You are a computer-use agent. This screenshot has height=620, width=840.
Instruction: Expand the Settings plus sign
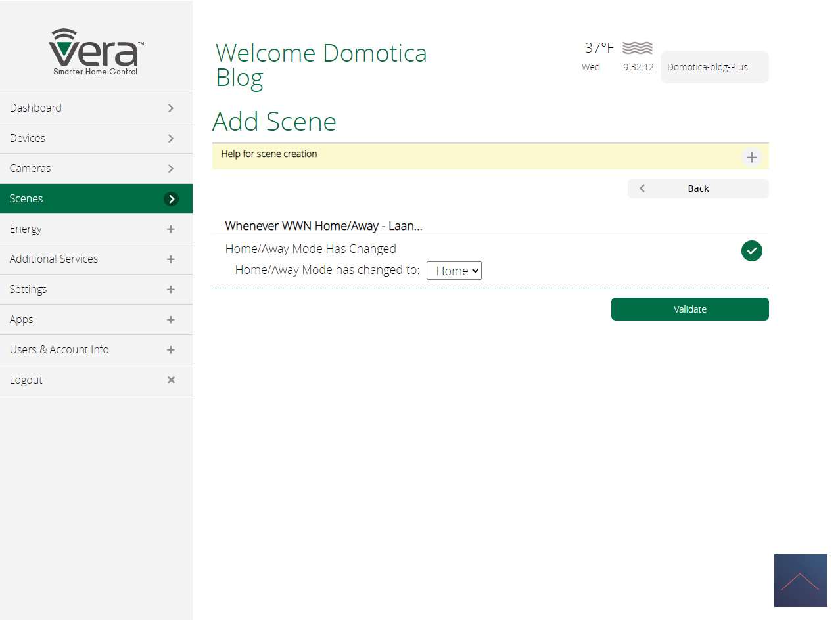pos(171,290)
